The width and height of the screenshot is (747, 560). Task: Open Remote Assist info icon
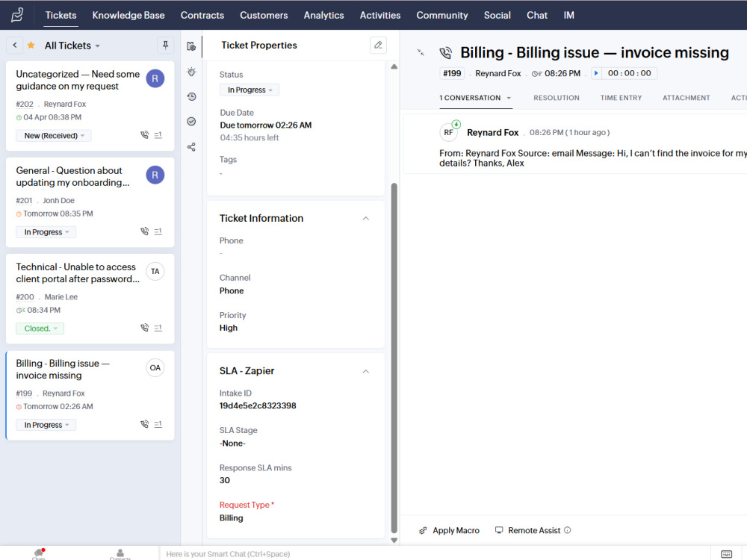[568, 530]
